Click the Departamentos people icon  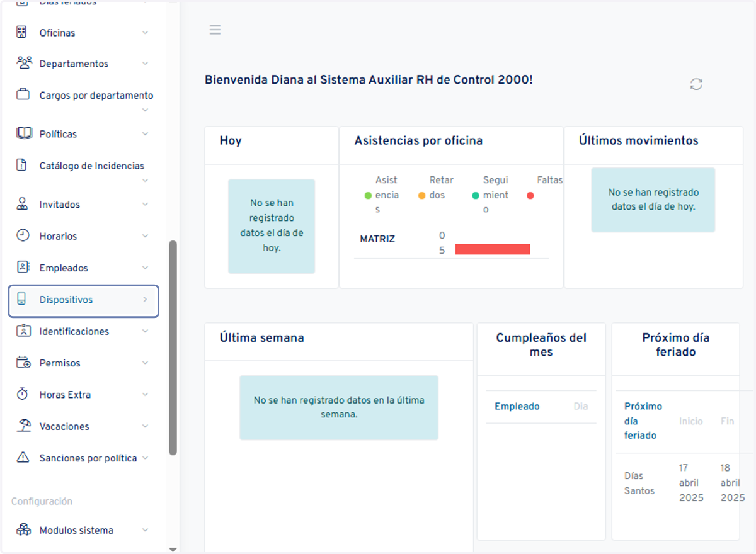(x=23, y=63)
